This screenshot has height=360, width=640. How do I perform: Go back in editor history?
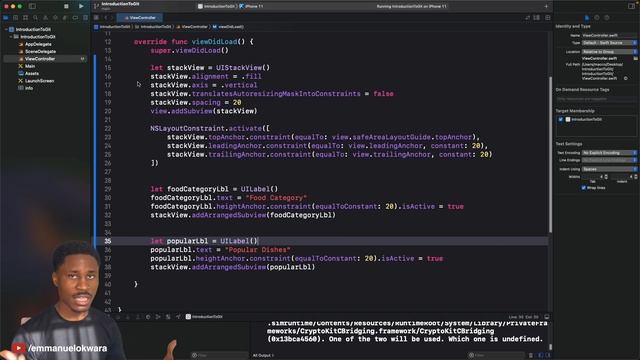click(x=105, y=18)
